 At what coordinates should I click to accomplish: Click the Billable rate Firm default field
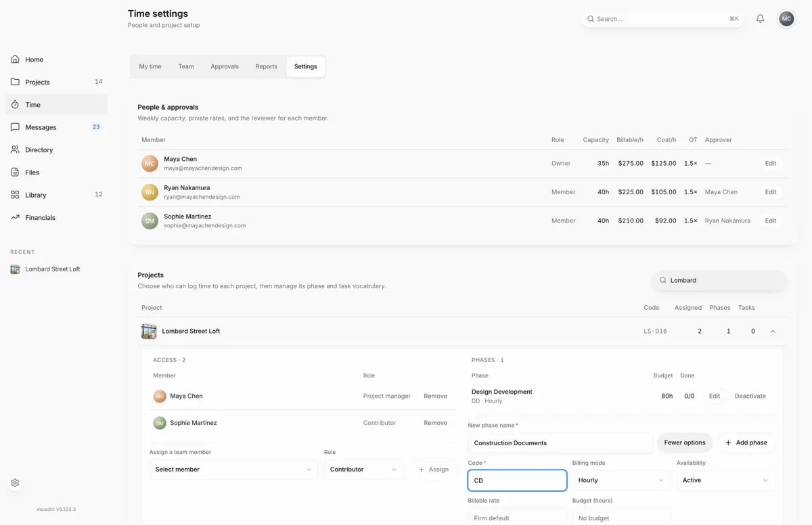click(517, 518)
